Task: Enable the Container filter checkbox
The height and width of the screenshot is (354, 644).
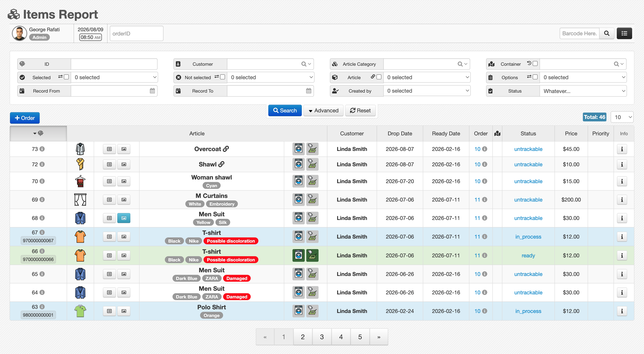Action: [535, 63]
